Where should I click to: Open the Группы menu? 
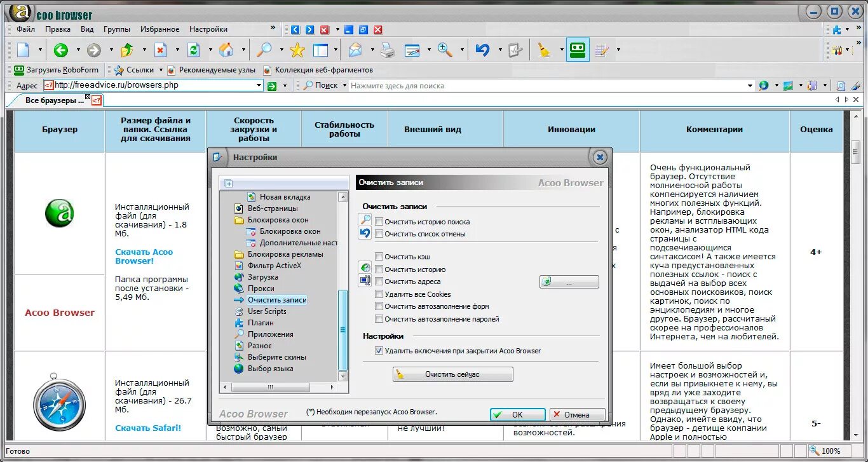[x=117, y=29]
